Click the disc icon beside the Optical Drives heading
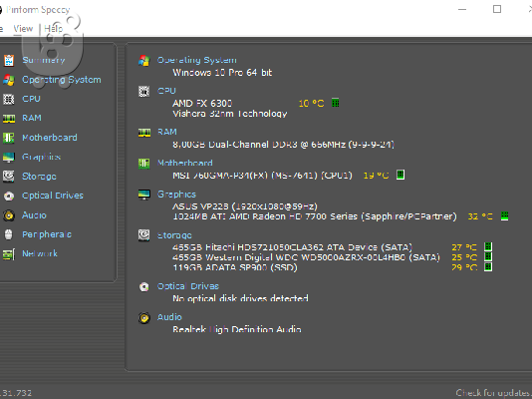This screenshot has width=532, height=399. [x=144, y=286]
